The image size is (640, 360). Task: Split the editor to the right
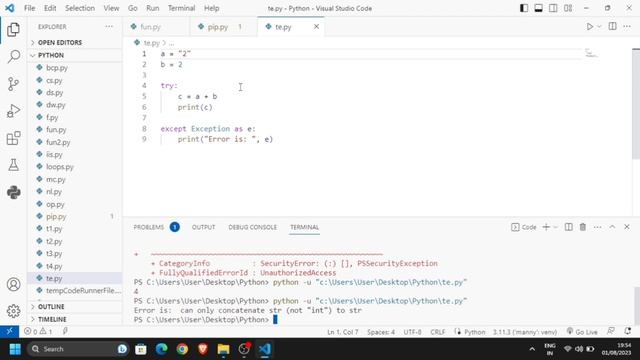pyautogui.click(x=612, y=27)
